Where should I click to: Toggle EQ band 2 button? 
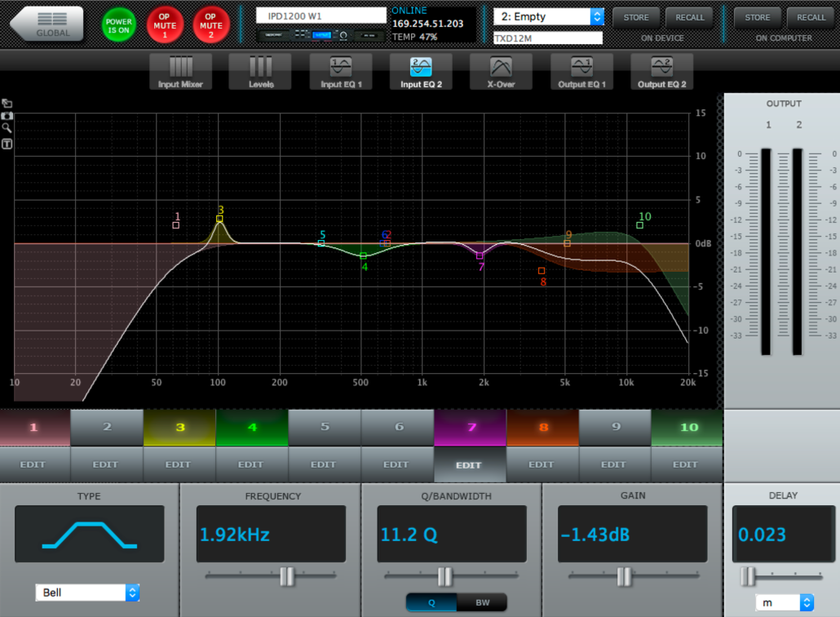pyautogui.click(x=107, y=427)
